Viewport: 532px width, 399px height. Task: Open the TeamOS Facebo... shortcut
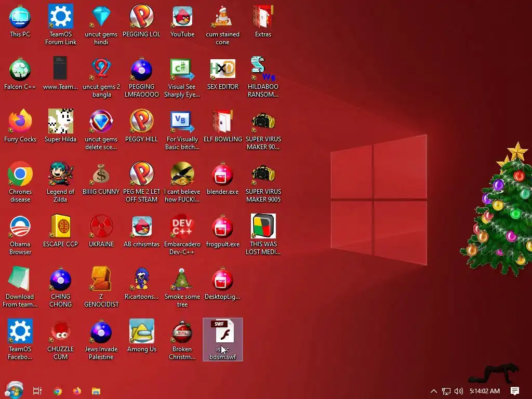20,340
